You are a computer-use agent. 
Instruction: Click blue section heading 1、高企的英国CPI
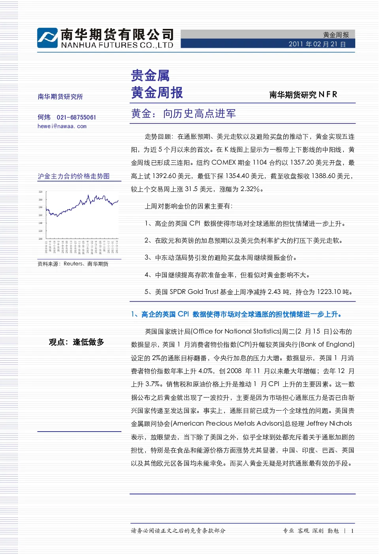(236, 314)
